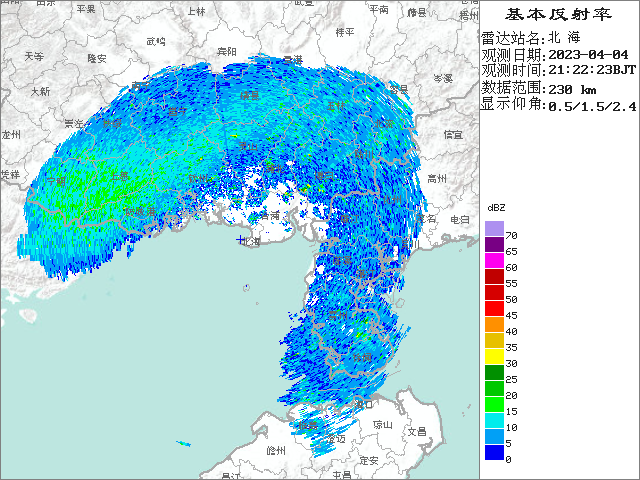Click the data range value 230 km
This screenshot has height=480, width=640.
coord(572,89)
